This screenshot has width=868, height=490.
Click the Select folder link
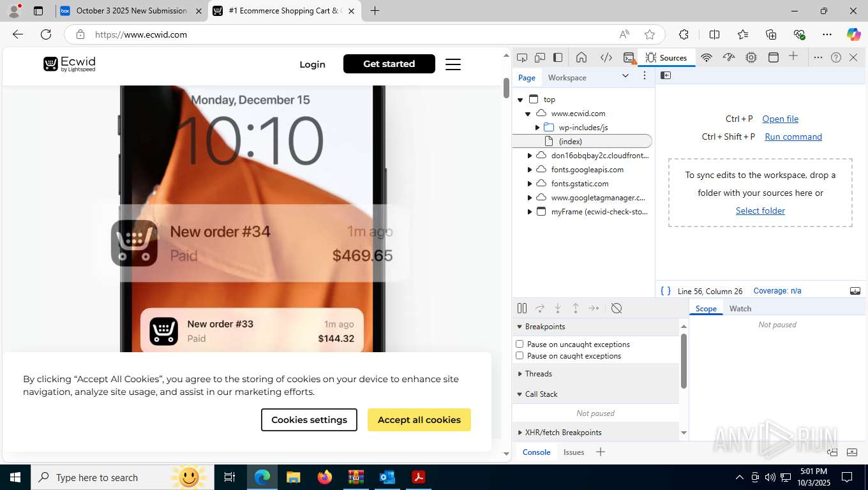pyautogui.click(x=760, y=211)
